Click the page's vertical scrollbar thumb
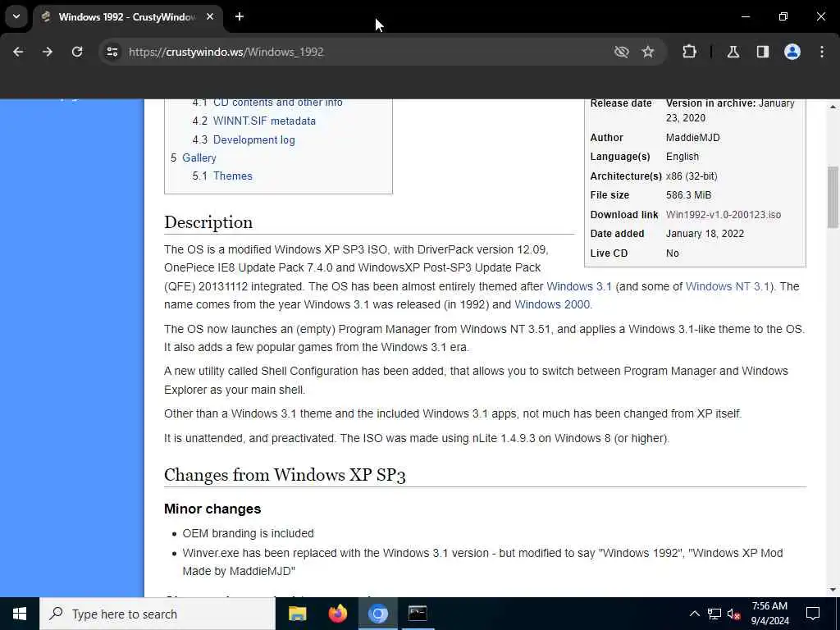This screenshot has width=840, height=630. pos(833,197)
